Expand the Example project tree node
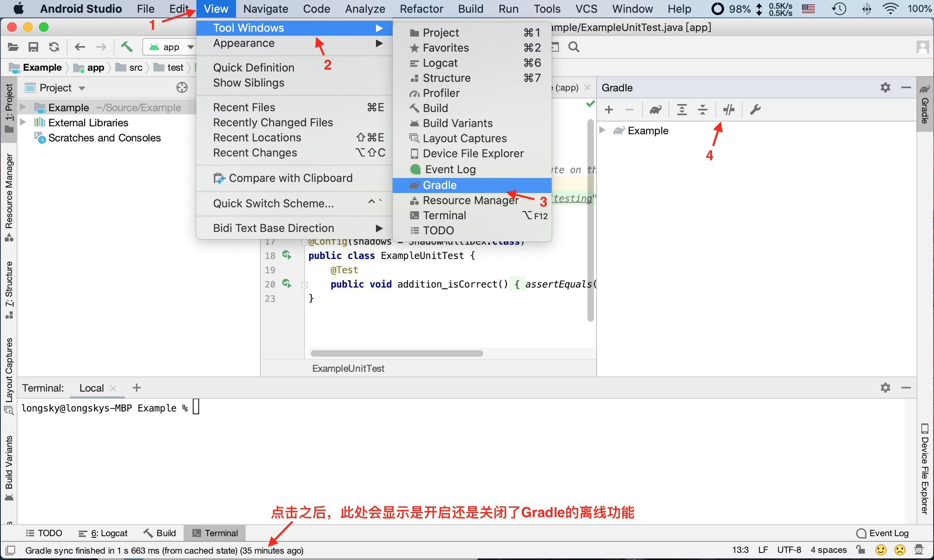934x560 pixels. click(23, 107)
